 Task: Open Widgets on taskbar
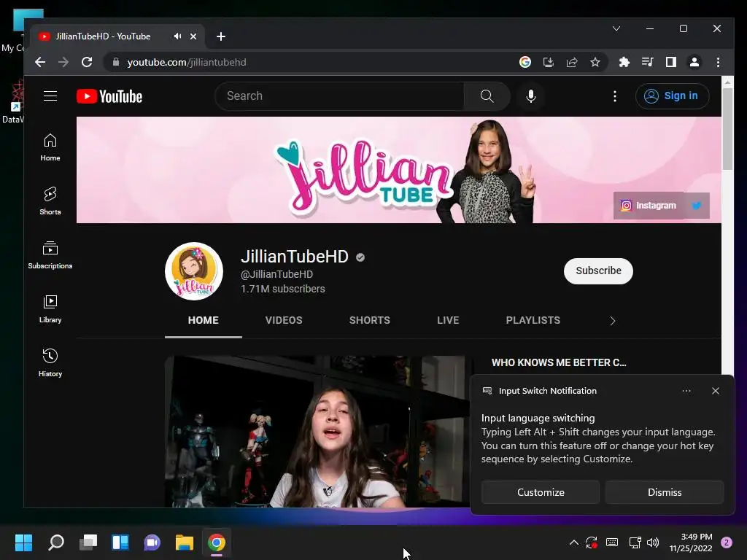(120, 542)
